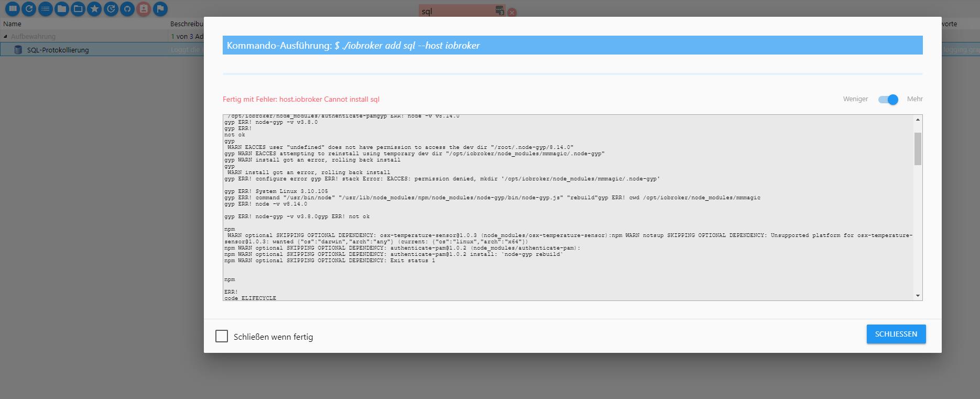Click the SQL-Protokollierung database icon
980x399 pixels.
[18, 50]
